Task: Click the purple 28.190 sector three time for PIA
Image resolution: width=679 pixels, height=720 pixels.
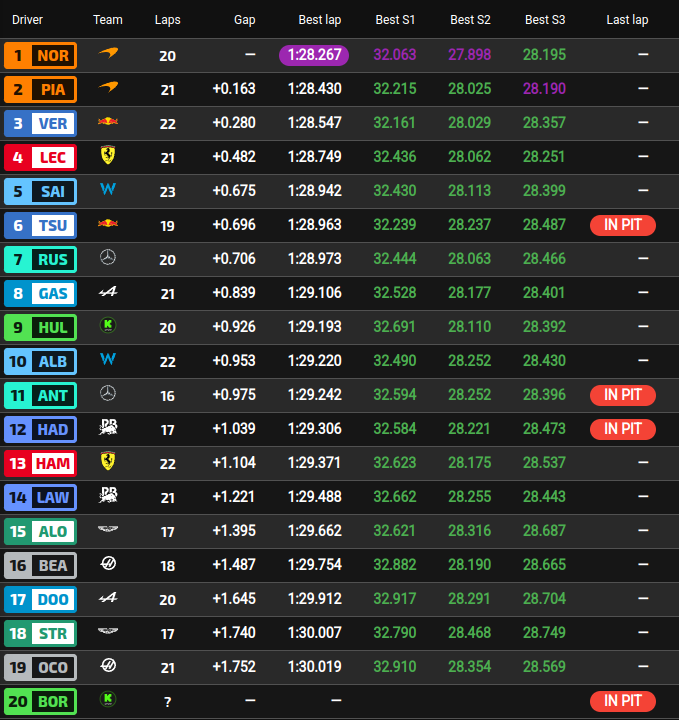Action: pyautogui.click(x=544, y=89)
